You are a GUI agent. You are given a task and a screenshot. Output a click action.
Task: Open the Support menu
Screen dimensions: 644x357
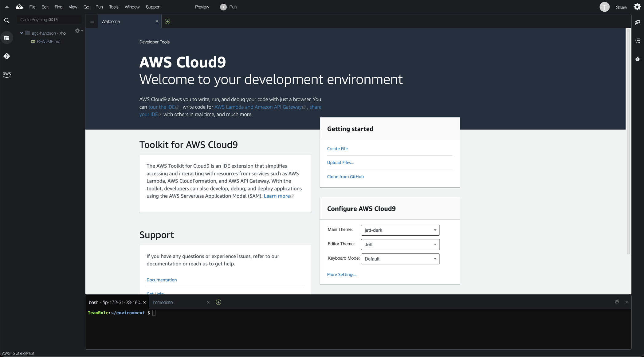coord(153,7)
